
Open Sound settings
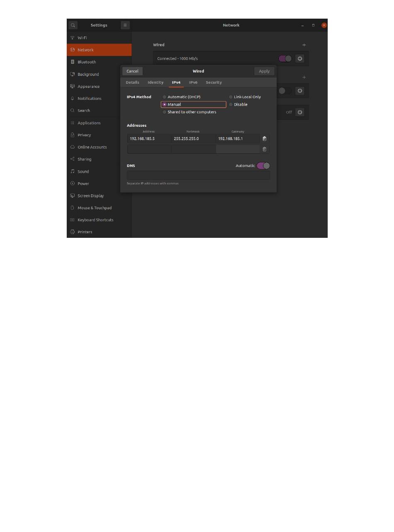pyautogui.click(x=99, y=172)
